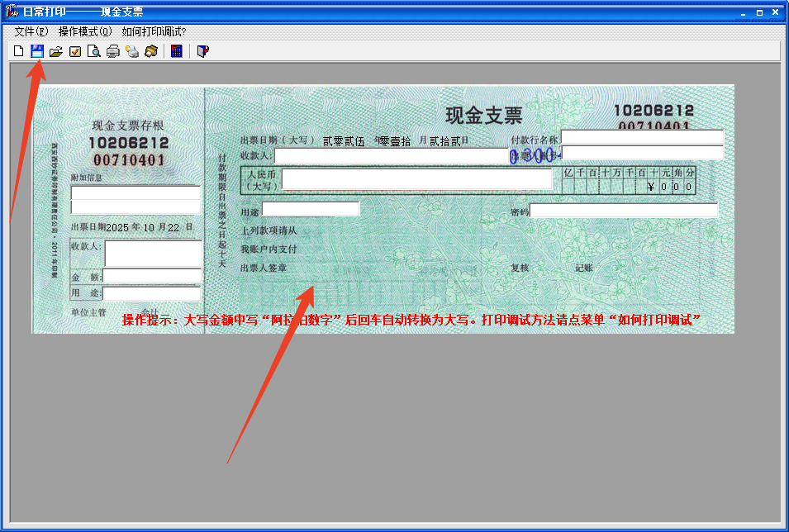Click the checkmark toolbar icon

click(75, 51)
